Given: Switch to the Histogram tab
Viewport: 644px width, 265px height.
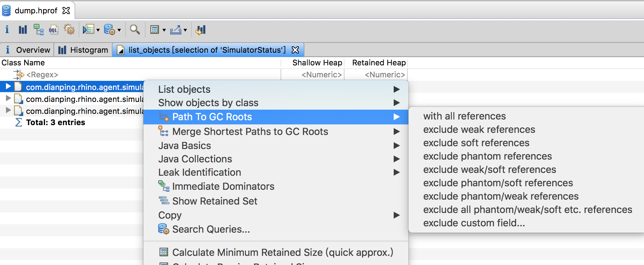Looking at the screenshot, I should 83,50.
